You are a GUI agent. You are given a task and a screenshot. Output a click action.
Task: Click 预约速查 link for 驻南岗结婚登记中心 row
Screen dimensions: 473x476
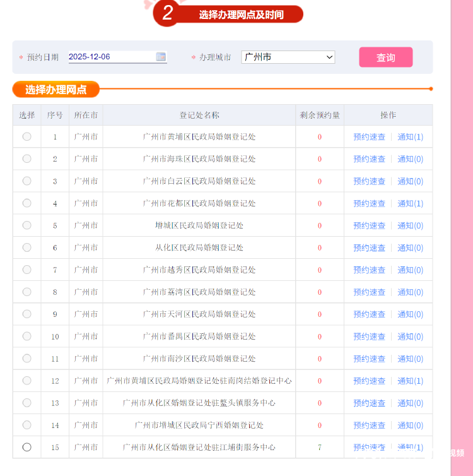(x=370, y=381)
